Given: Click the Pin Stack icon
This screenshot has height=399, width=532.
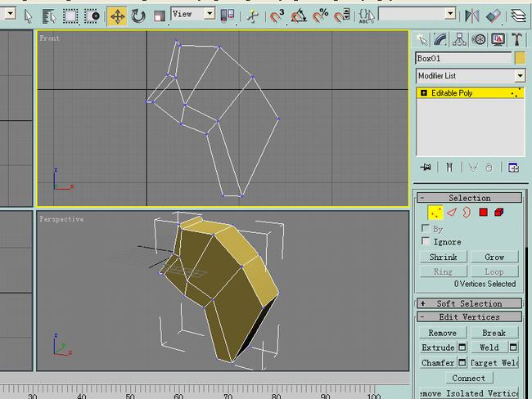Looking at the screenshot, I should pos(426,167).
